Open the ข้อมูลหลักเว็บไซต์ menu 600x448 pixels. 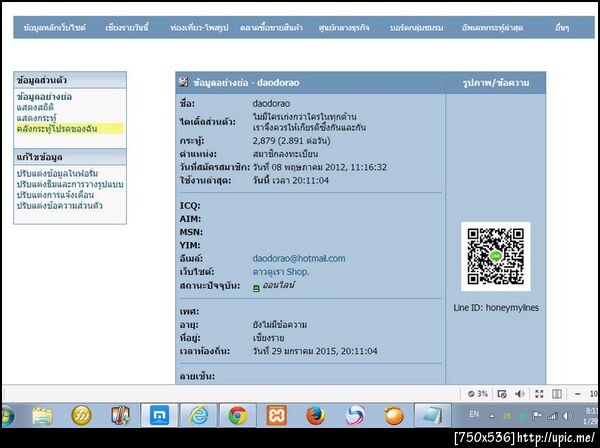point(54,28)
